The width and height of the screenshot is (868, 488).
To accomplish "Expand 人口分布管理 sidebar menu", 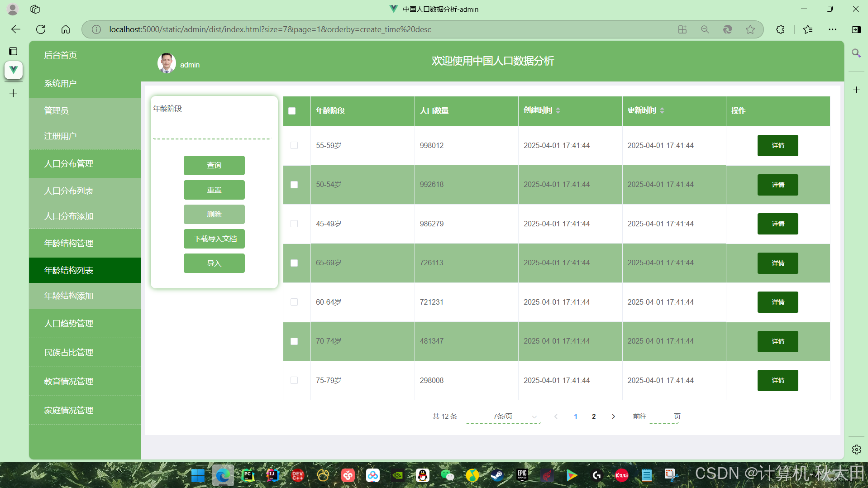I will point(85,163).
